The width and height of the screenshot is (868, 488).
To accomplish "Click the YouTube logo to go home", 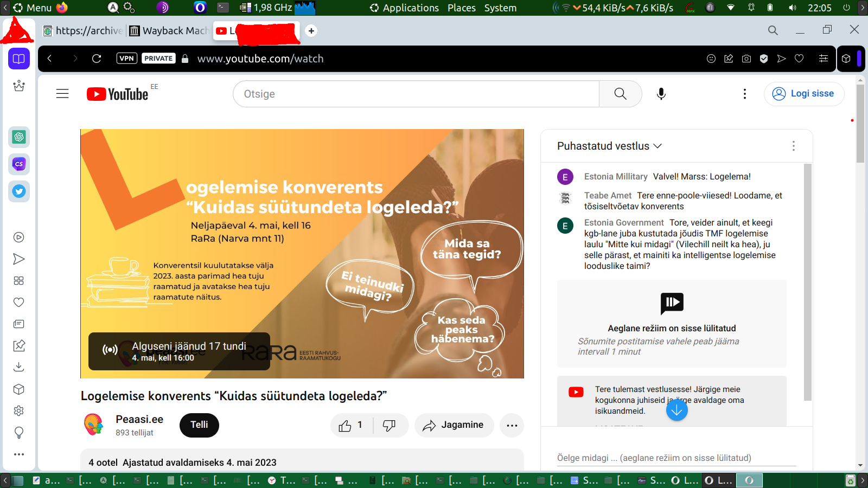I will click(118, 94).
